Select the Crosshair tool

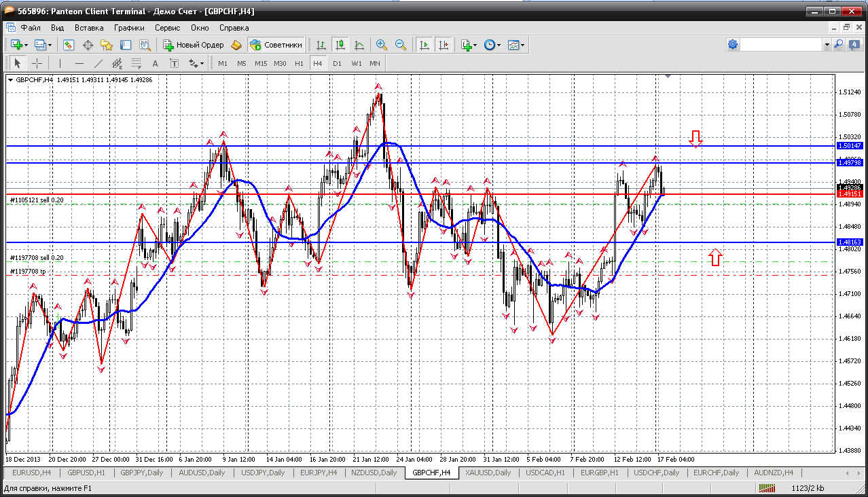coord(37,63)
